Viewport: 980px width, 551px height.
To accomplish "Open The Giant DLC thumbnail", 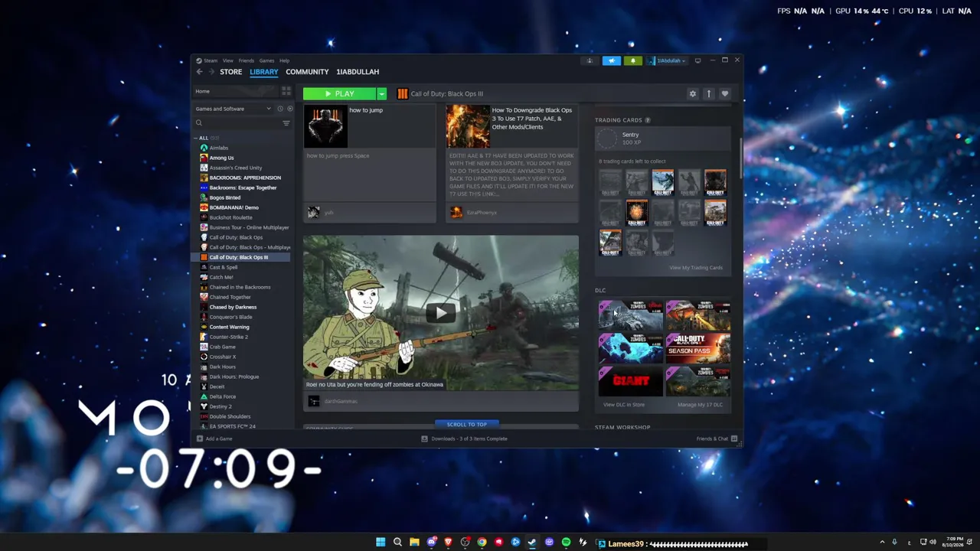I will point(631,380).
